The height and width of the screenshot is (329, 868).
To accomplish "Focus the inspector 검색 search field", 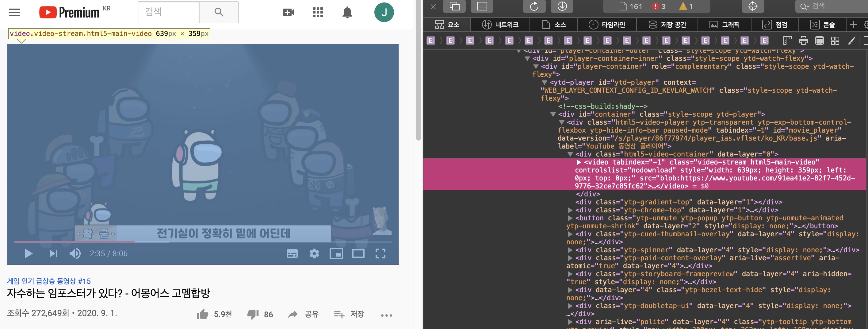I will coord(831,6).
